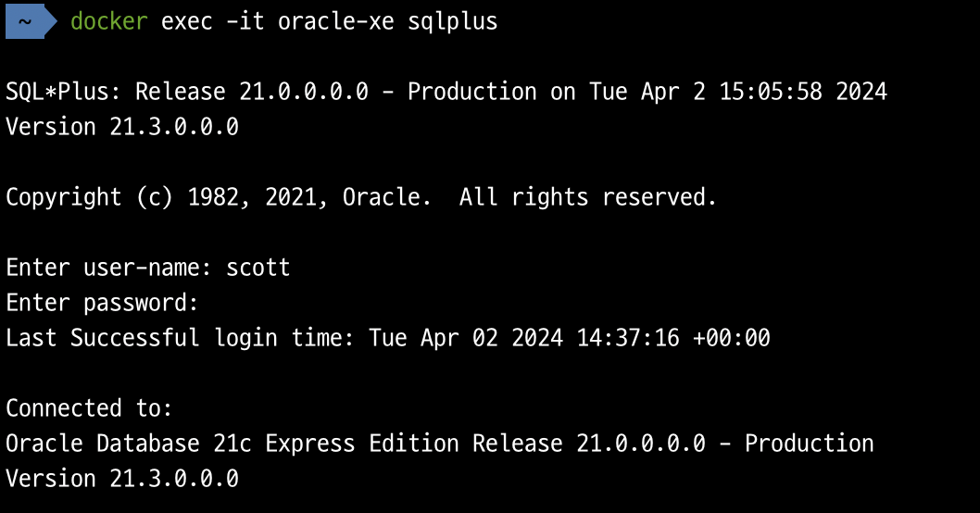Click the -it flag in the command
The image size is (980, 513).
tap(245, 21)
